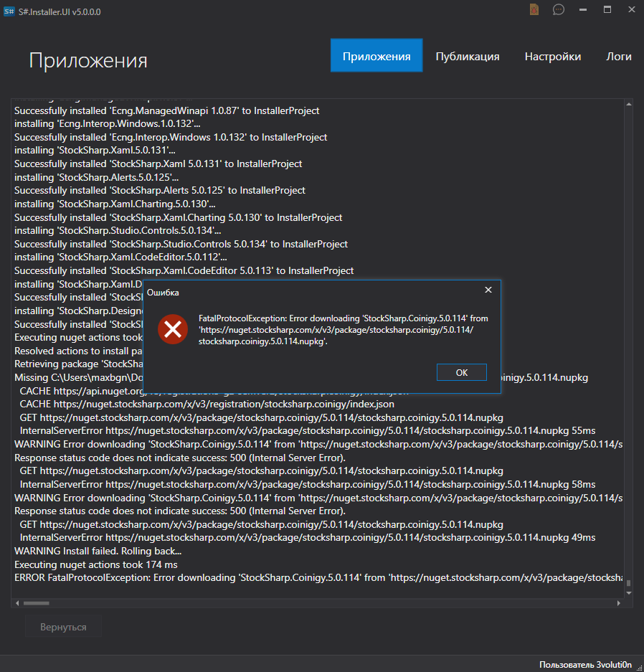
Task: Click log line "Successfully installed 'StockSharp.Xaml.CodeEditor 5.0.113'"
Action: pyautogui.click(x=184, y=270)
